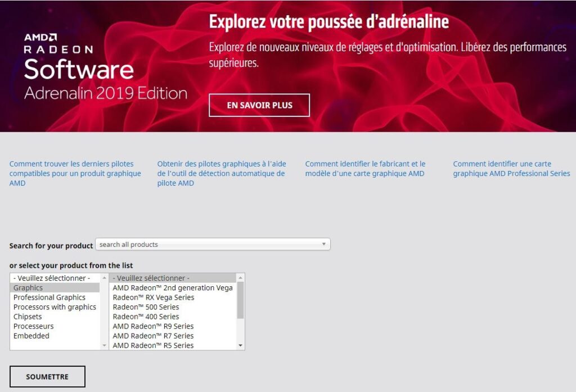This screenshot has width=576, height=392.
Task: Click scroll-down arrow of category list
Action: click(104, 345)
